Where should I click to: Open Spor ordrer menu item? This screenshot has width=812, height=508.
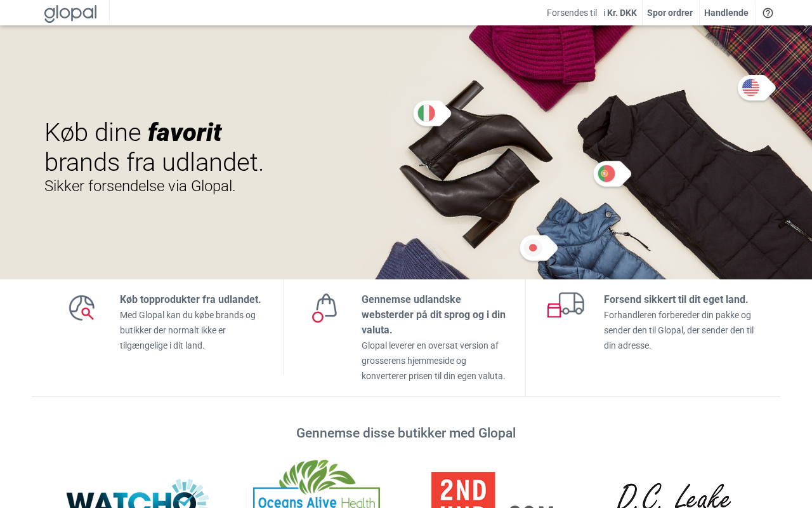point(670,13)
